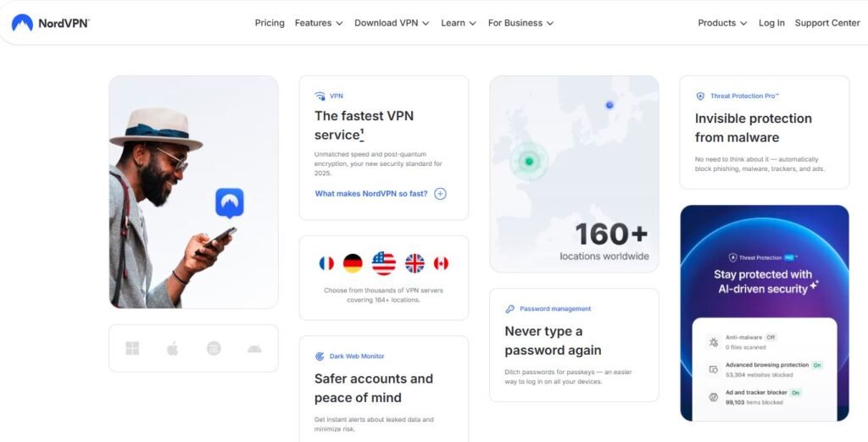The image size is (868, 442).
Task: Choose the Android platform icon
Action: pyautogui.click(x=254, y=349)
